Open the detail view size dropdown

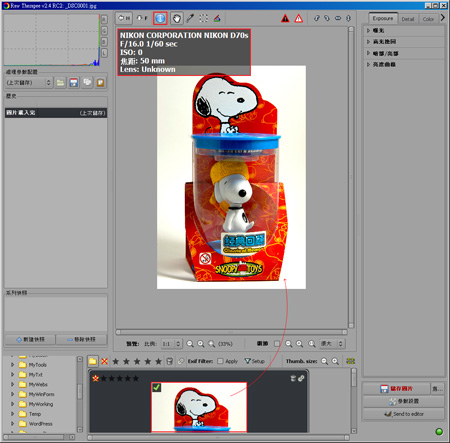coord(332,344)
